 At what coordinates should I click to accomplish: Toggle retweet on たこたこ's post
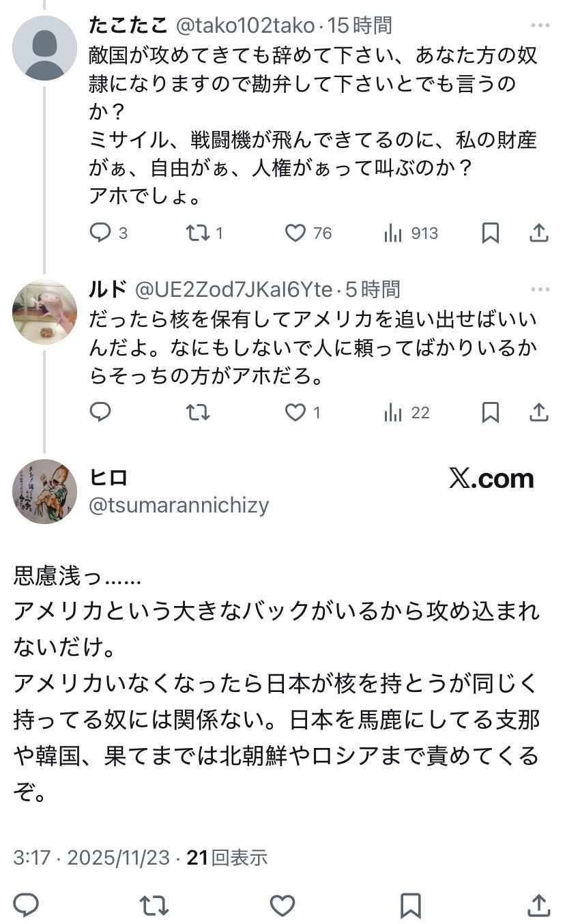[199, 233]
